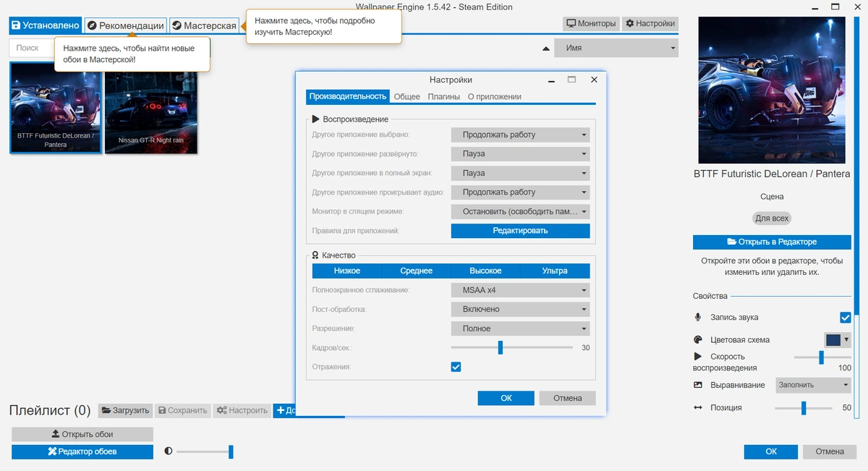Open the Имя sort dropdown
Image resolution: width=868 pixels, height=471 pixels.
[616, 48]
